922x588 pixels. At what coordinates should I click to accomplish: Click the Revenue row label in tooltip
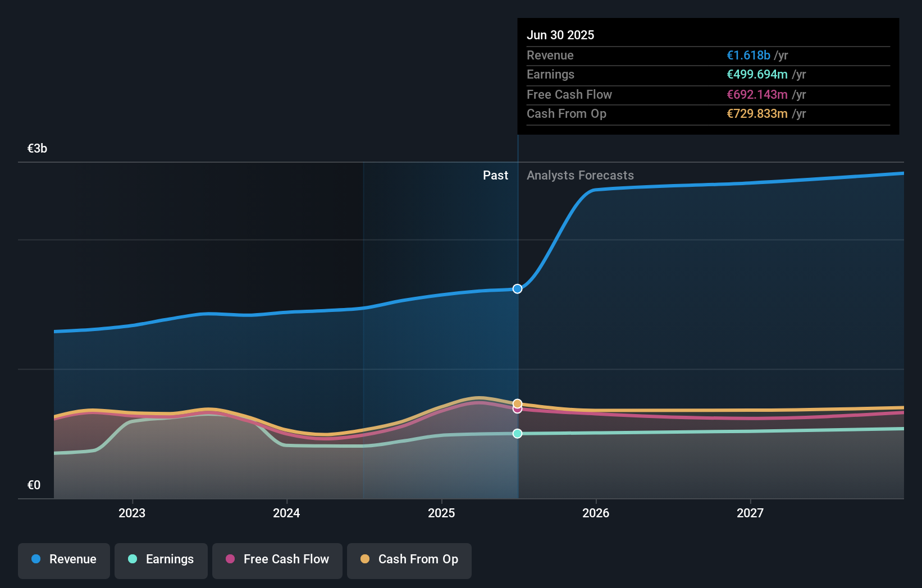coord(550,55)
